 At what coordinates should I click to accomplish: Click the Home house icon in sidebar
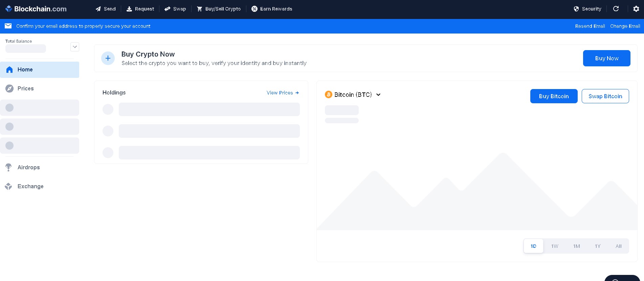coord(9,70)
